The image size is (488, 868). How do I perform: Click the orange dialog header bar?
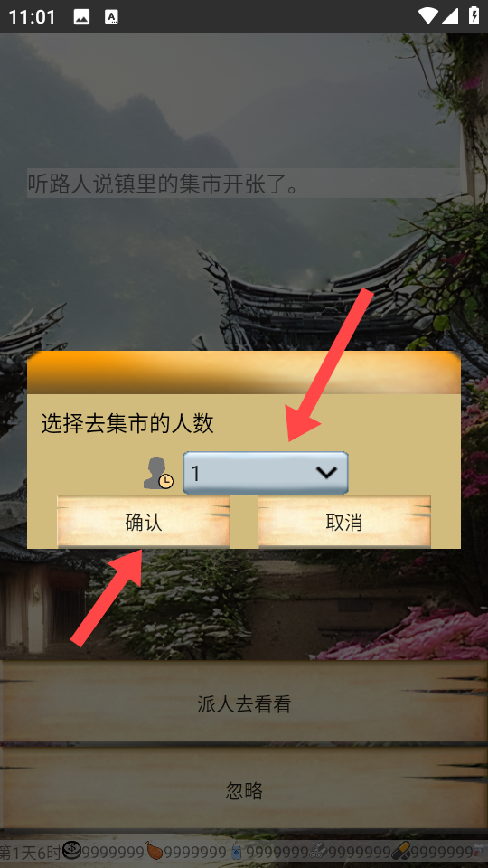tap(244, 372)
